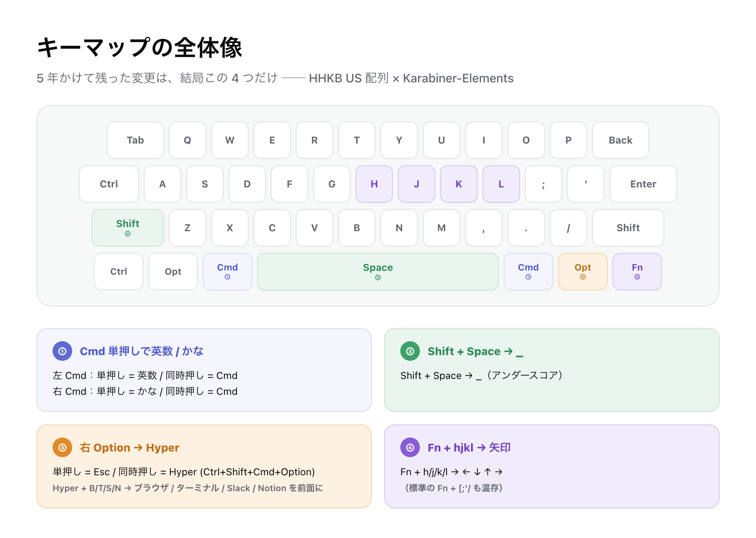Click the V key
The image size is (756, 538).
314,228
